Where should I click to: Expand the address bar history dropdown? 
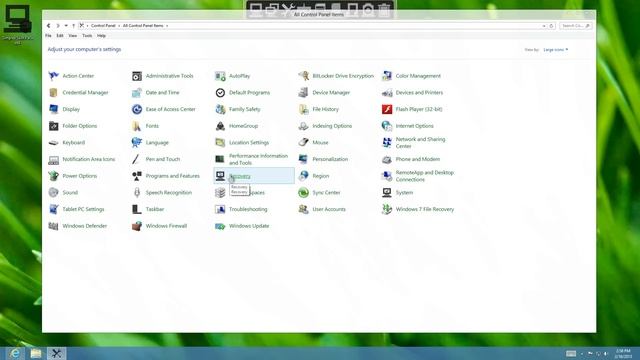pos(544,26)
